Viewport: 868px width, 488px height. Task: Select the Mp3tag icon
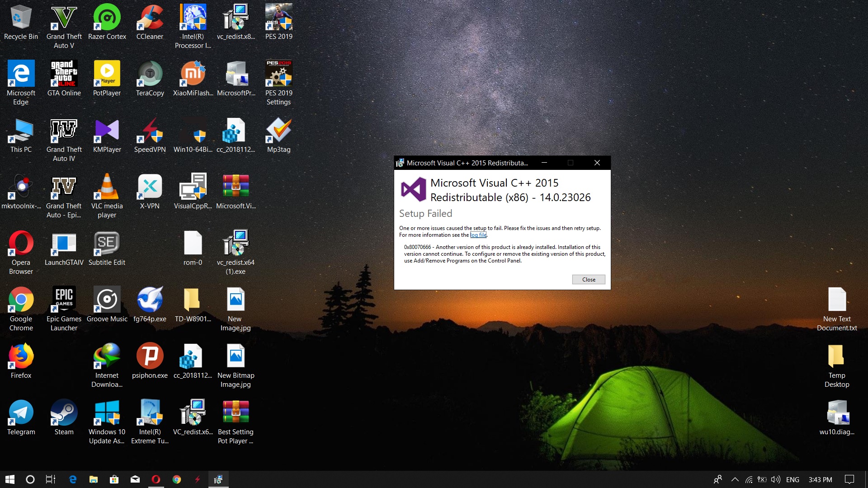[278, 136]
